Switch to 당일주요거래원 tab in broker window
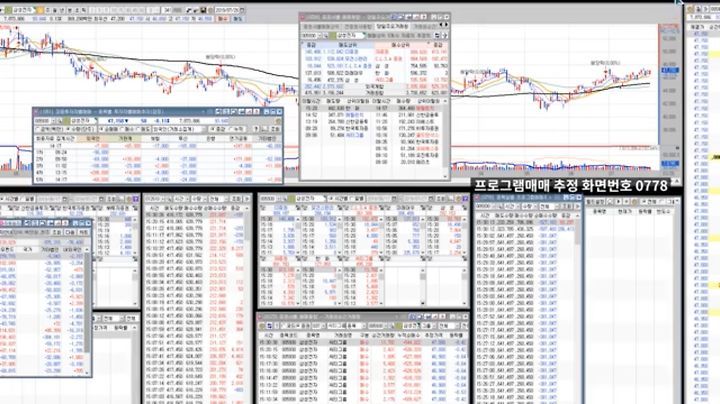720x404 pixels. (392, 27)
